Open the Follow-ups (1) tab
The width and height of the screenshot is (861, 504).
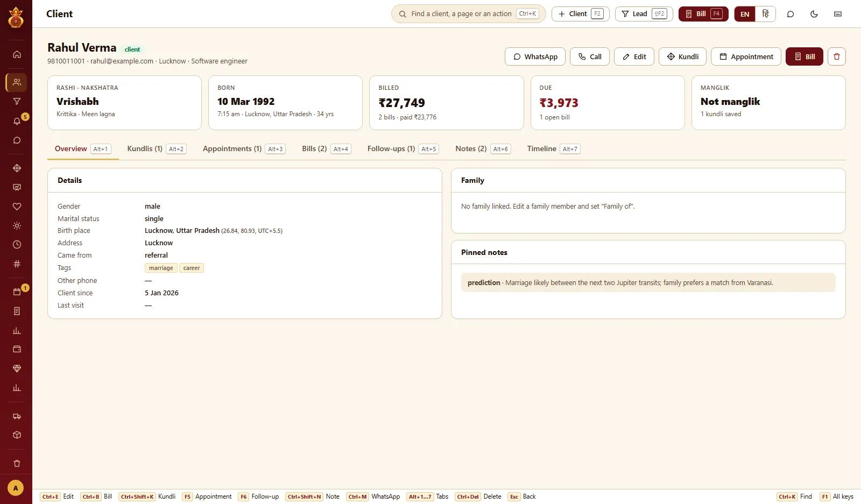pyautogui.click(x=403, y=149)
